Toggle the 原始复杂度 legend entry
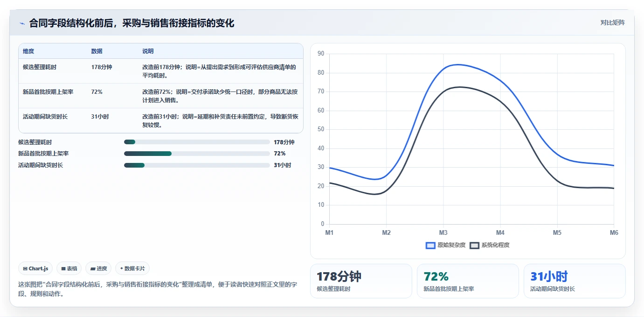This screenshot has height=317, width=644. click(446, 245)
